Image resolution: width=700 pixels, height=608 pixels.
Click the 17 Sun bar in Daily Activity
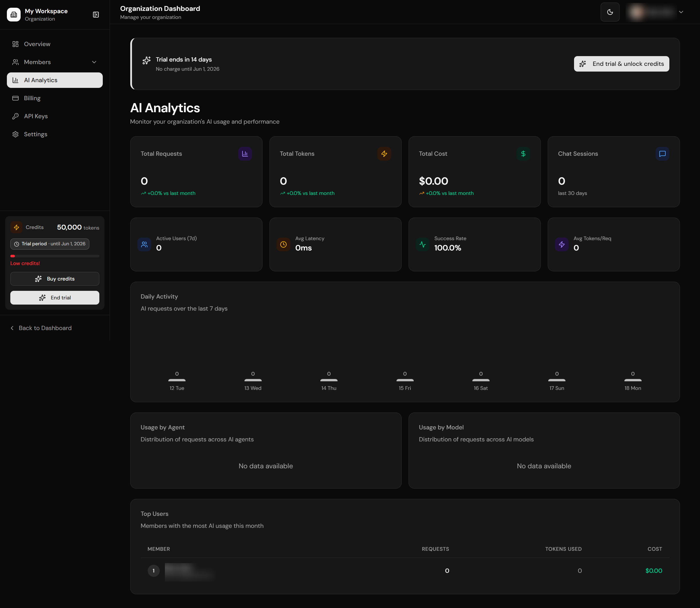557,380
